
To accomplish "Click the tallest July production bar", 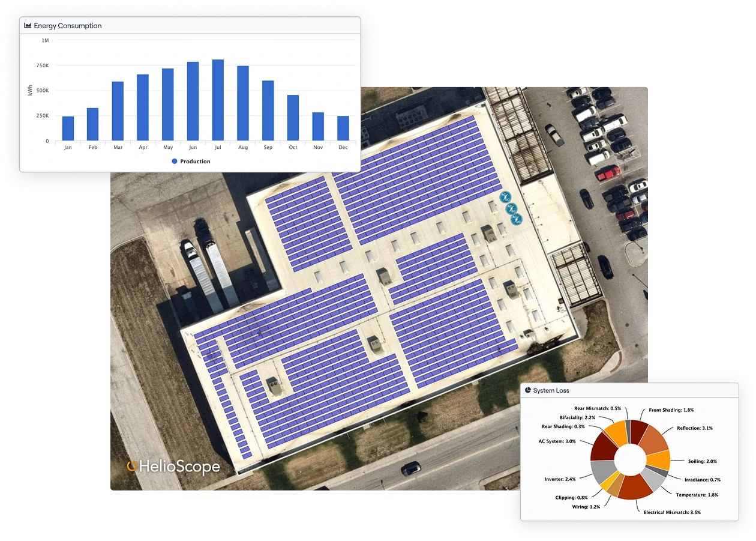I will [217, 99].
